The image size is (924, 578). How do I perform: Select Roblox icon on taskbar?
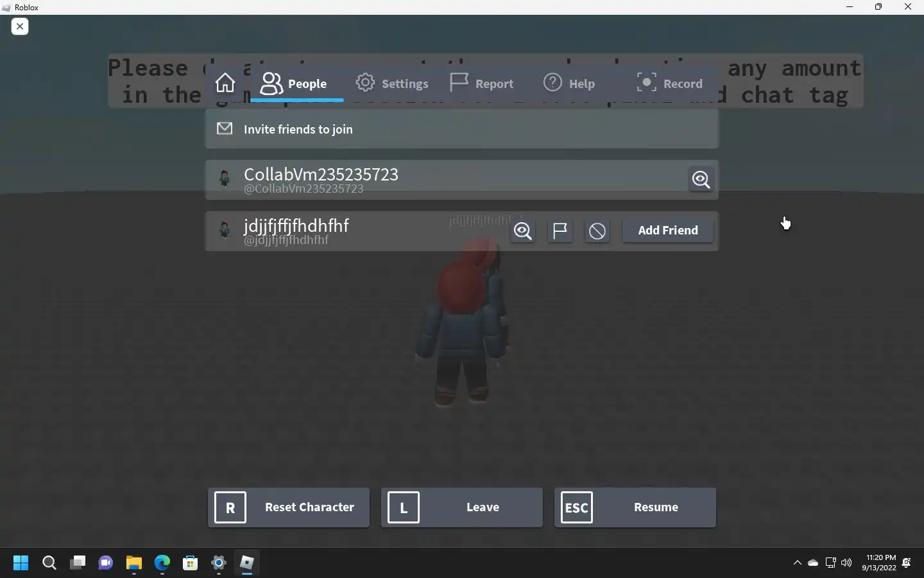(x=247, y=563)
